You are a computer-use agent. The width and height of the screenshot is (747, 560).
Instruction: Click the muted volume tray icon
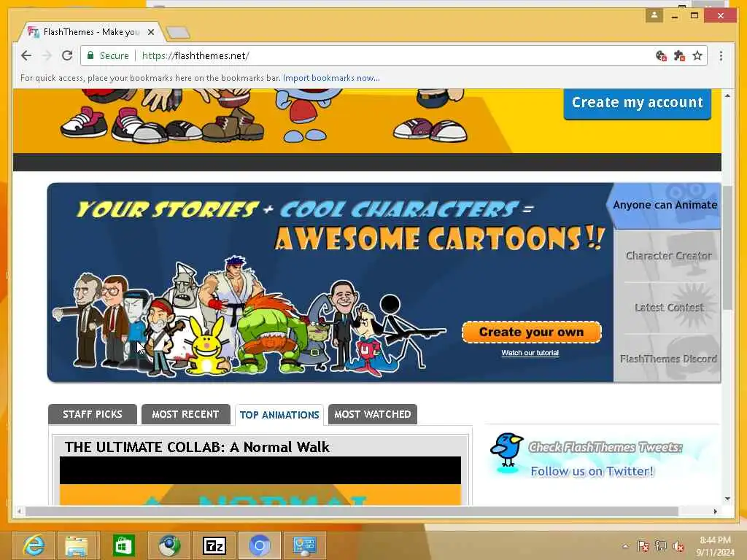coord(678,546)
